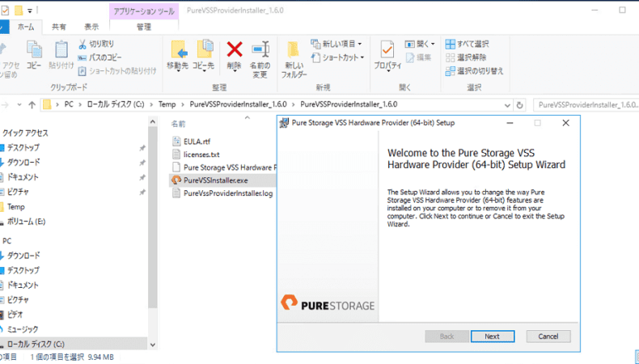Open the quick access toolbar customize arrow

[30, 11]
